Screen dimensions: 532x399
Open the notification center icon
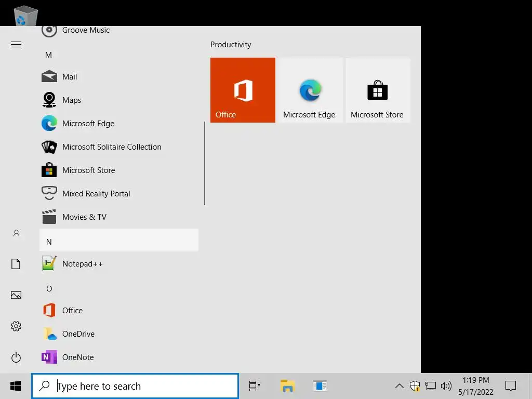click(x=511, y=386)
